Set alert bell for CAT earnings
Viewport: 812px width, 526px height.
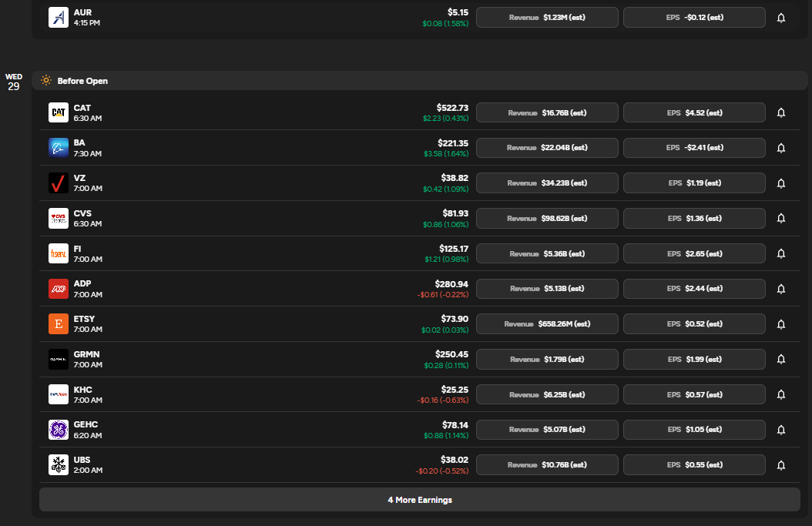(781, 112)
